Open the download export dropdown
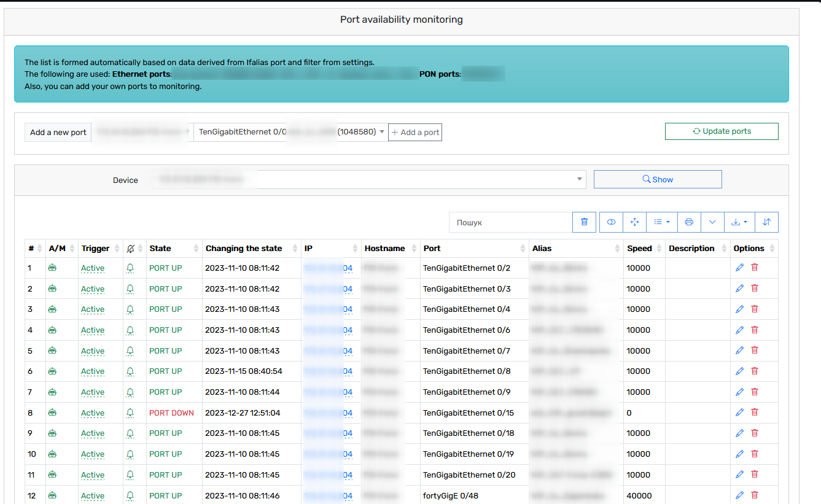This screenshot has width=821, height=504. click(x=739, y=222)
